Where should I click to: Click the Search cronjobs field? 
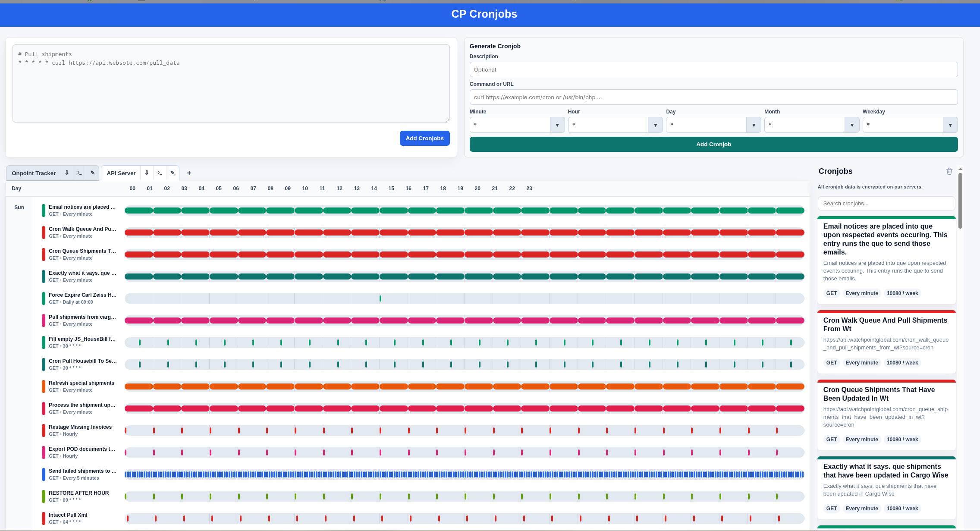coord(886,204)
